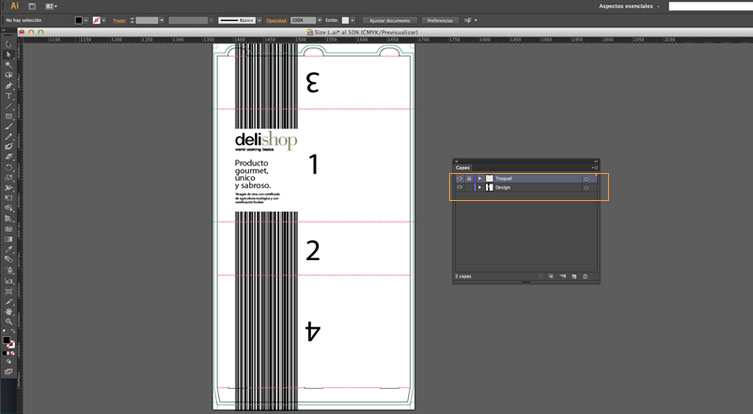Select the Scale tool
This screenshot has width=753, height=414.
(x=8, y=177)
